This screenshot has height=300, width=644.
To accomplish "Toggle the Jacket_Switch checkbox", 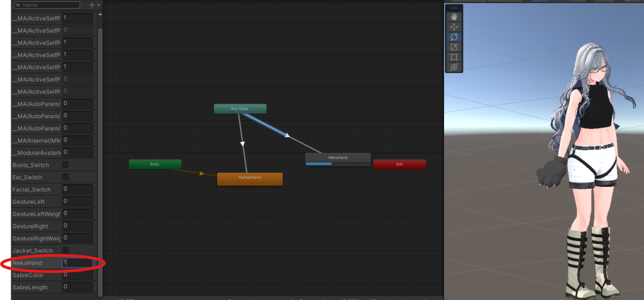I will [x=65, y=250].
